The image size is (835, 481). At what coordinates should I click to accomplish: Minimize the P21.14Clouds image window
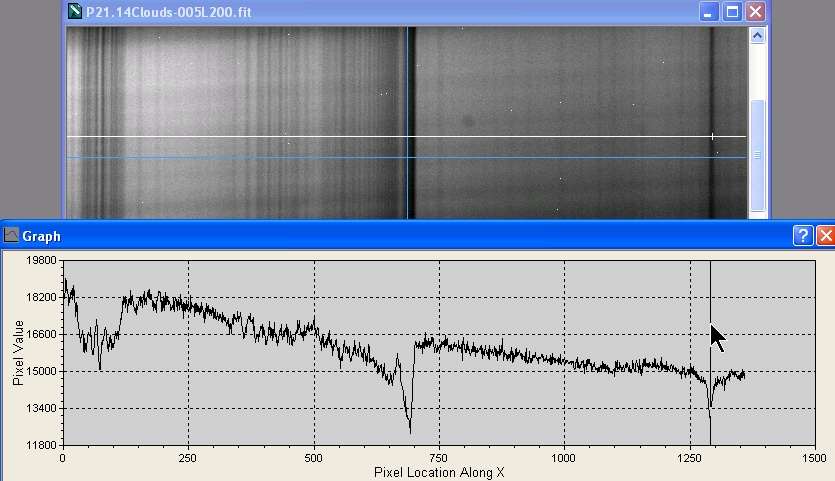[x=709, y=13]
